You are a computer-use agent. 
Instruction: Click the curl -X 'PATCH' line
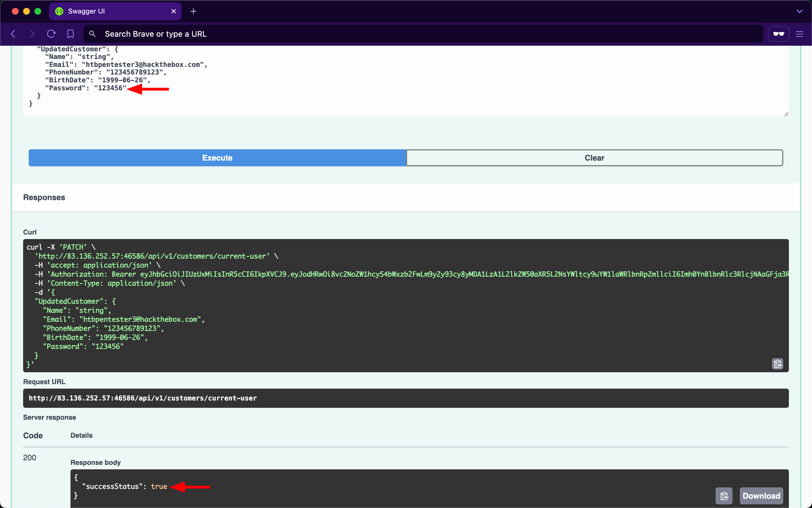click(61, 247)
